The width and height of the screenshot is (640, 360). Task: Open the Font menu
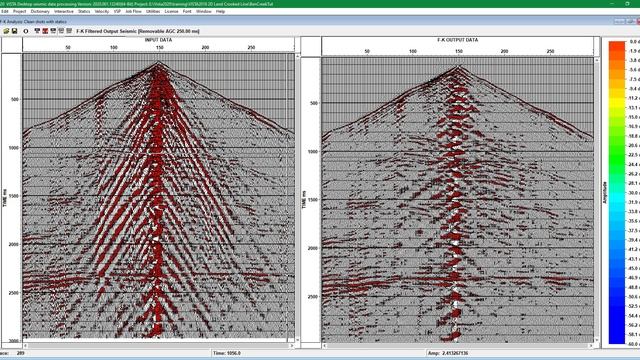point(187,11)
